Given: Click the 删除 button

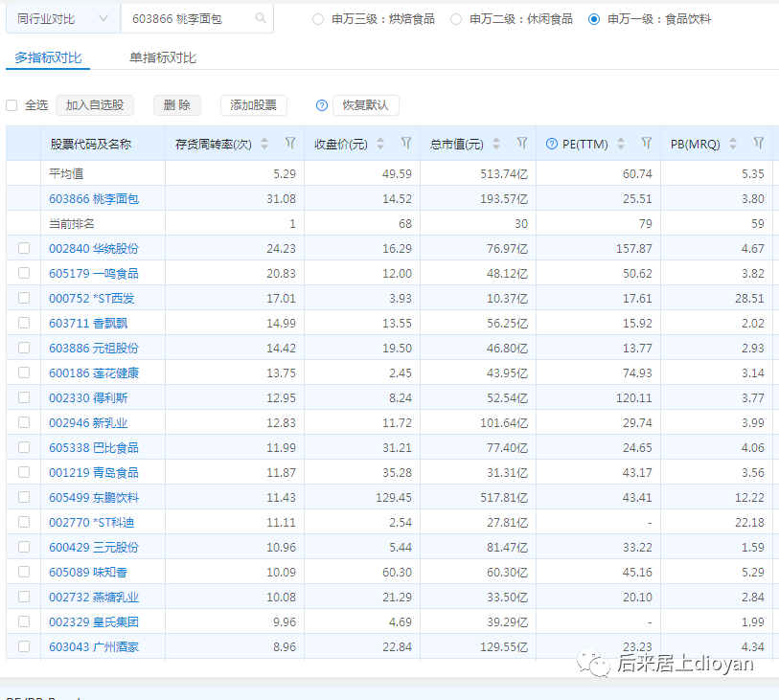Looking at the screenshot, I should click(x=177, y=105).
